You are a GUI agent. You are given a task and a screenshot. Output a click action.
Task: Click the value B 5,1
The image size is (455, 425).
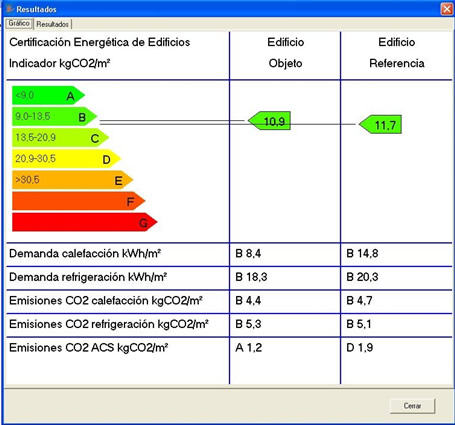click(x=359, y=324)
